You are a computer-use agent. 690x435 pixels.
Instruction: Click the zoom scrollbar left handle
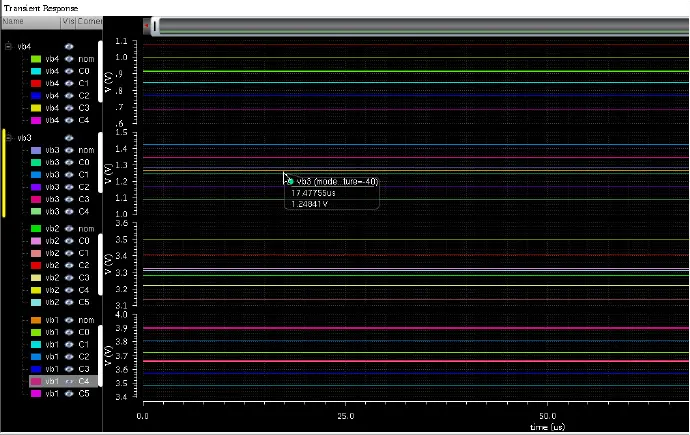[154, 26]
